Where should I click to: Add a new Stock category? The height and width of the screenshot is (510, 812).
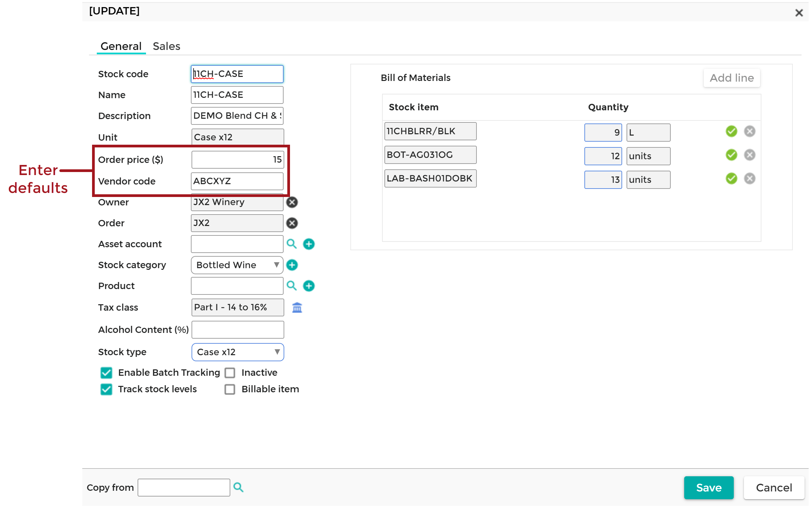pos(292,265)
